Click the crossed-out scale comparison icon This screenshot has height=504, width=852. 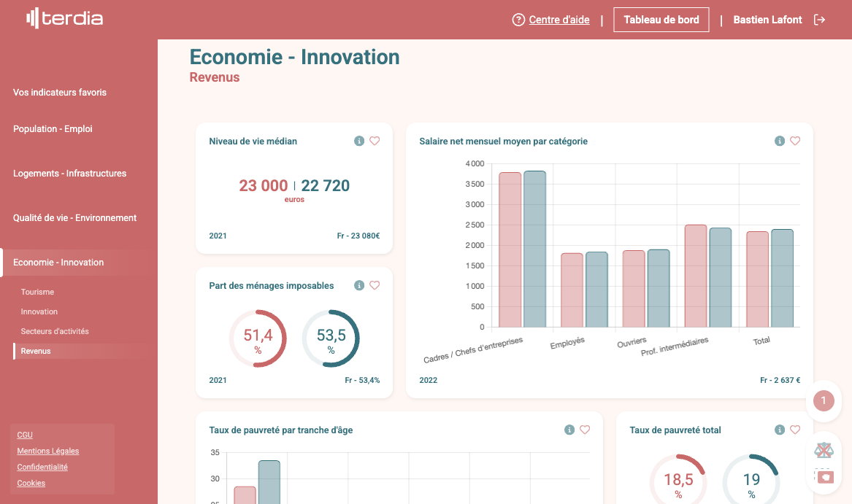[824, 450]
